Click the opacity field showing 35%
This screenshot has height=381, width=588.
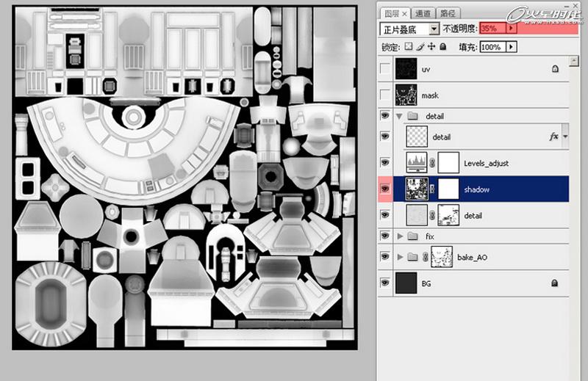click(x=492, y=29)
